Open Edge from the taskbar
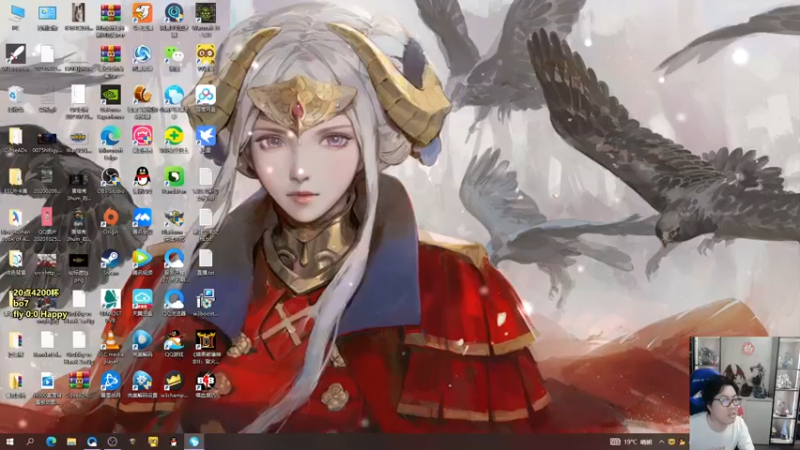Screen dimensions: 800x450 51,442
